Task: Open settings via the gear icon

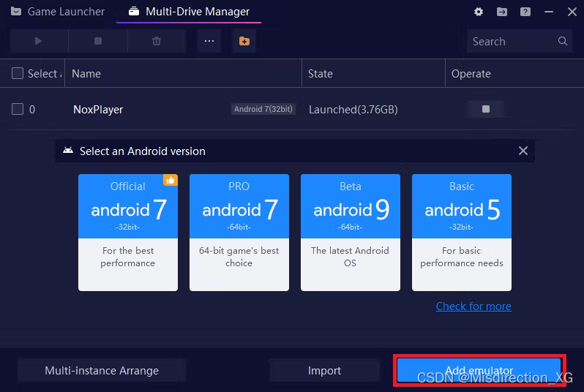Action: 479,12
